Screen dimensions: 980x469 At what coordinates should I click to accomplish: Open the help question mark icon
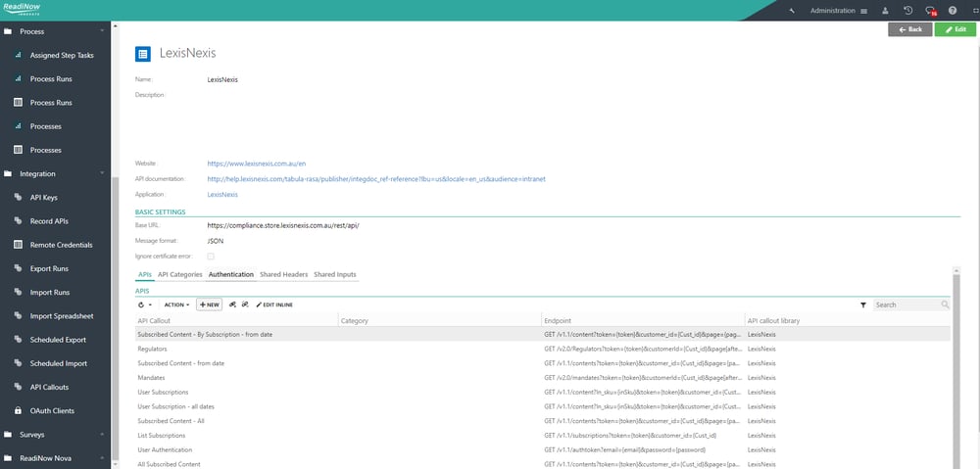point(953,11)
